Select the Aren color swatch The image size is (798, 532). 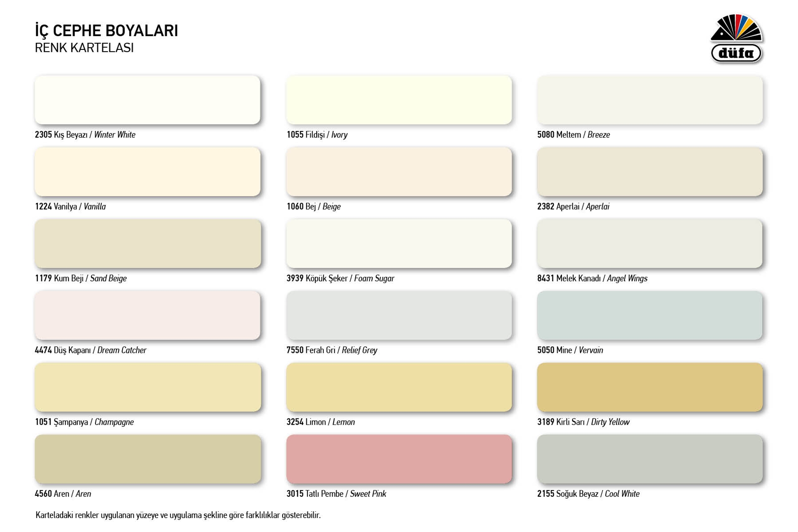coord(148,459)
